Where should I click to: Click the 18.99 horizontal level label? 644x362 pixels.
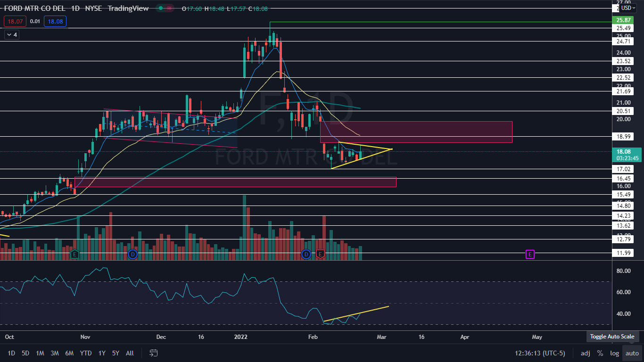coord(623,136)
